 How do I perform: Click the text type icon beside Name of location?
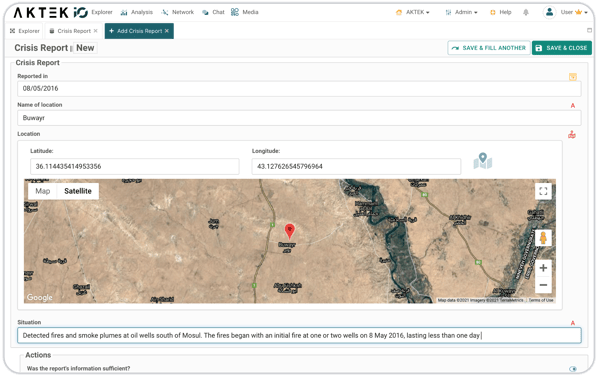point(573,106)
